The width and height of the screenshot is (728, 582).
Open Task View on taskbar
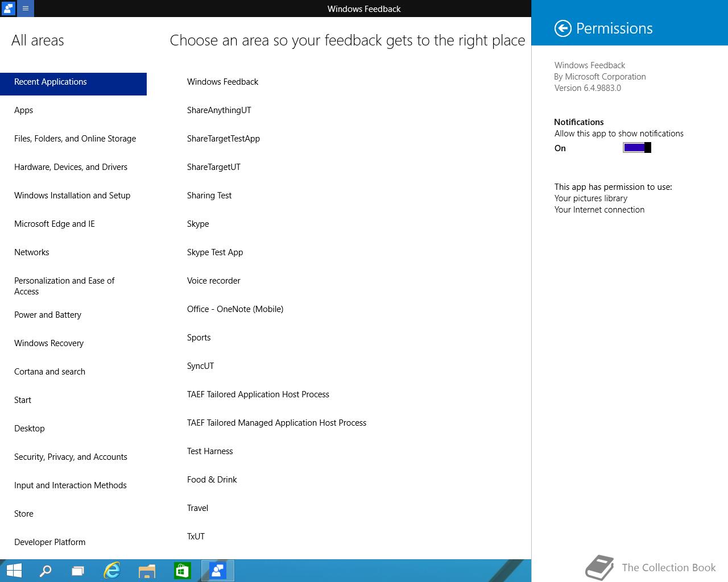78,571
